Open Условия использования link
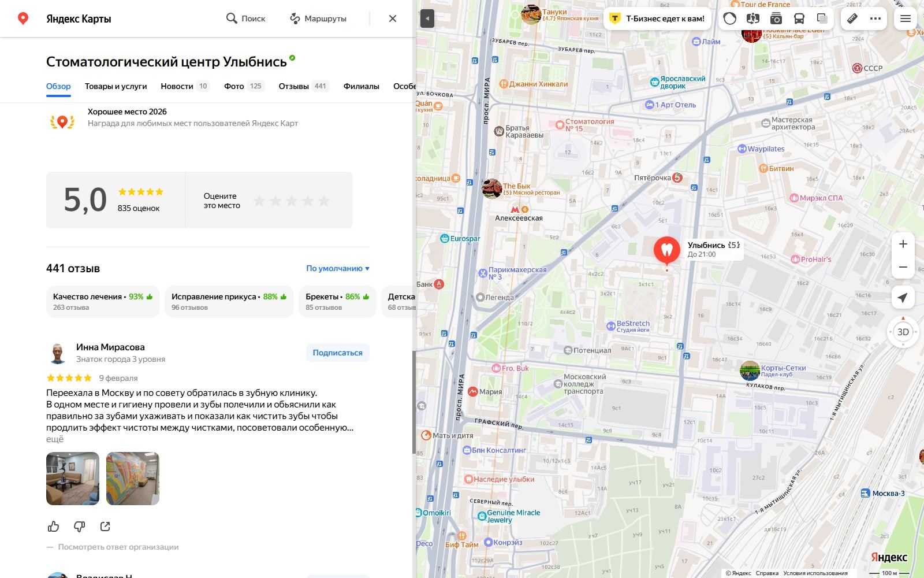This screenshot has height=578, width=924. pyautogui.click(x=815, y=573)
